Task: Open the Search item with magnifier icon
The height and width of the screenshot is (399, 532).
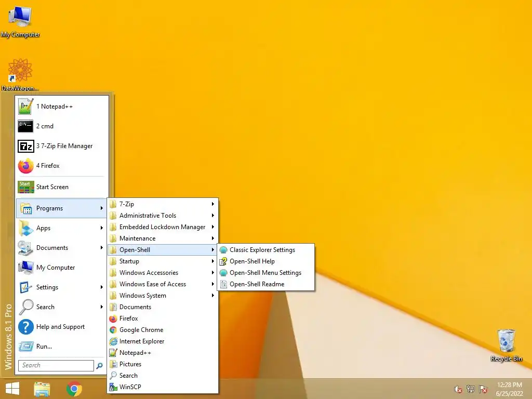Action: click(x=62, y=307)
